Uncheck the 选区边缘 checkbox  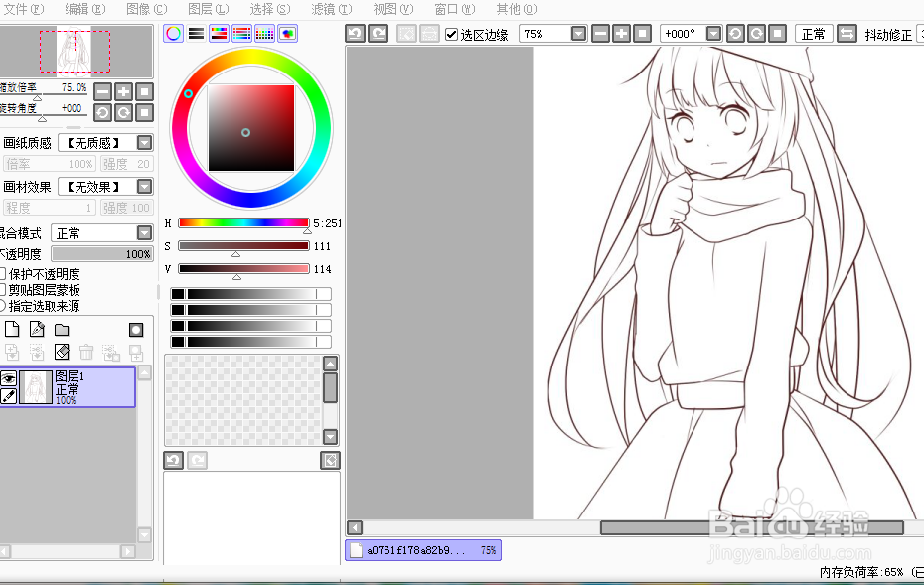[451, 34]
